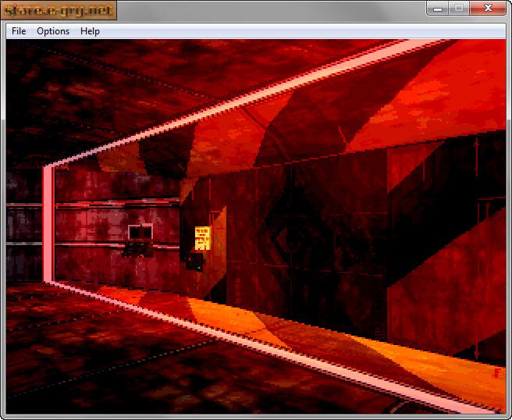Click the yellow sign on the wall
Image resolution: width=512 pixels, height=420 pixels.
pyautogui.click(x=202, y=237)
